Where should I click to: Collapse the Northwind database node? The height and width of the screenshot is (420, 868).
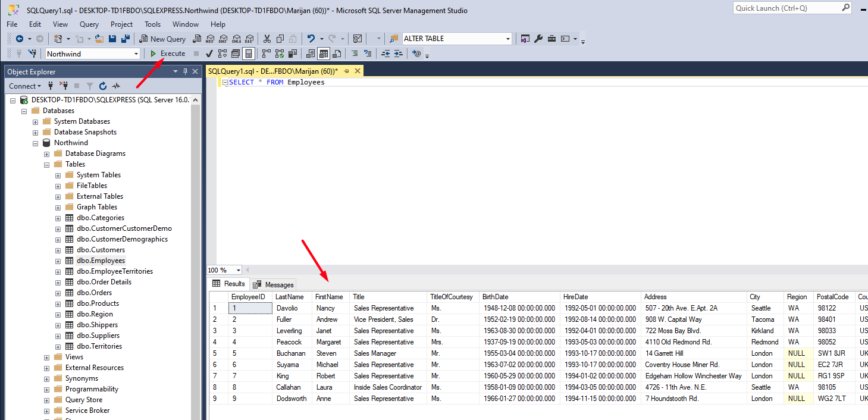(x=36, y=143)
